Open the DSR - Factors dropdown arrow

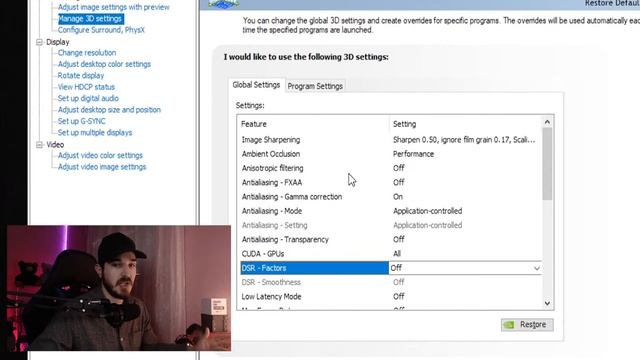[x=537, y=268]
